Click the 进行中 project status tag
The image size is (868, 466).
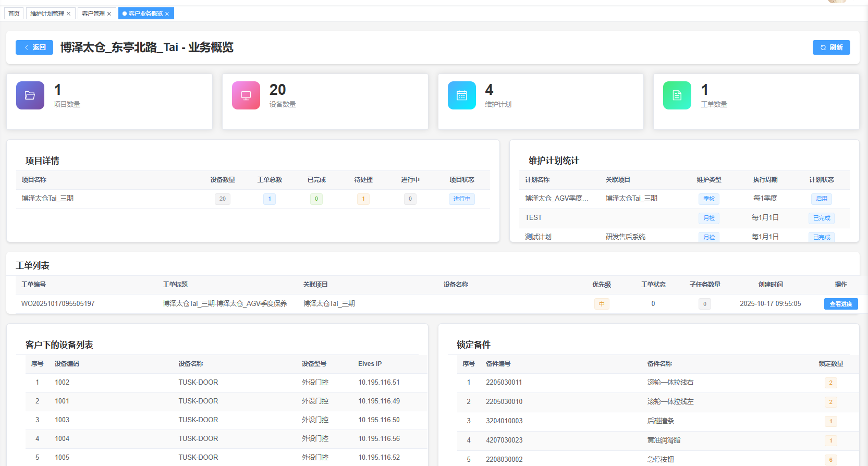click(x=461, y=199)
